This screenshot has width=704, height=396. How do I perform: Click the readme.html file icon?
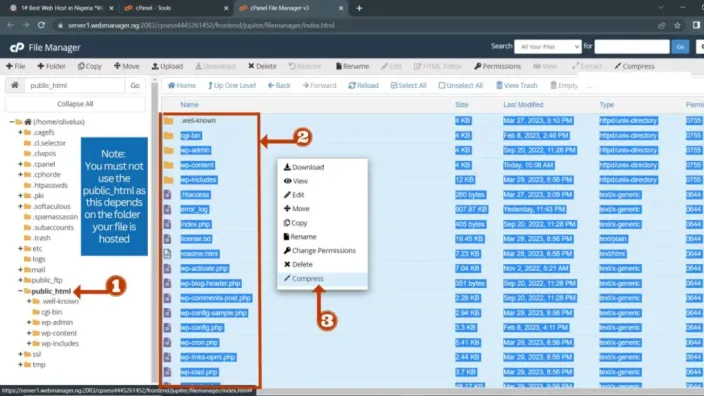167,254
